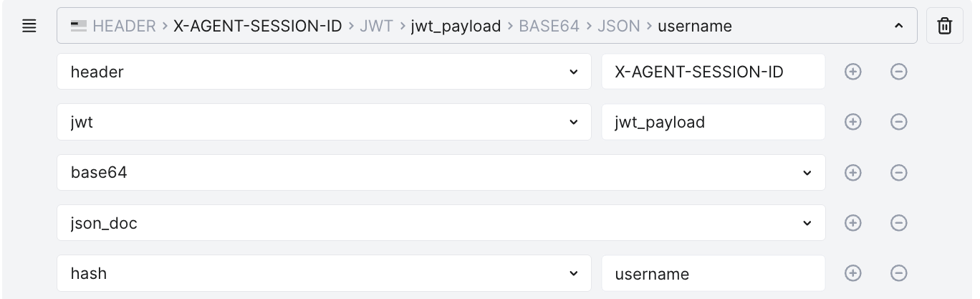Collapse the HEADER path summary bar
This screenshot has height=299, width=980.
(898, 27)
